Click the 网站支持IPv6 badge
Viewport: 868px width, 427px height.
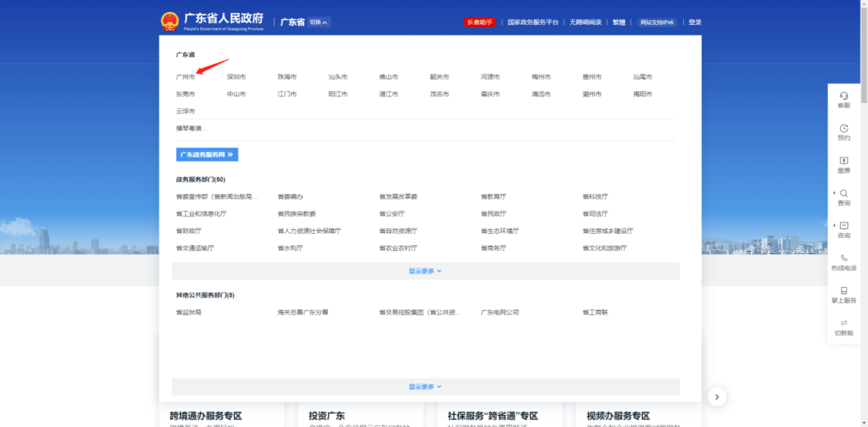[657, 23]
